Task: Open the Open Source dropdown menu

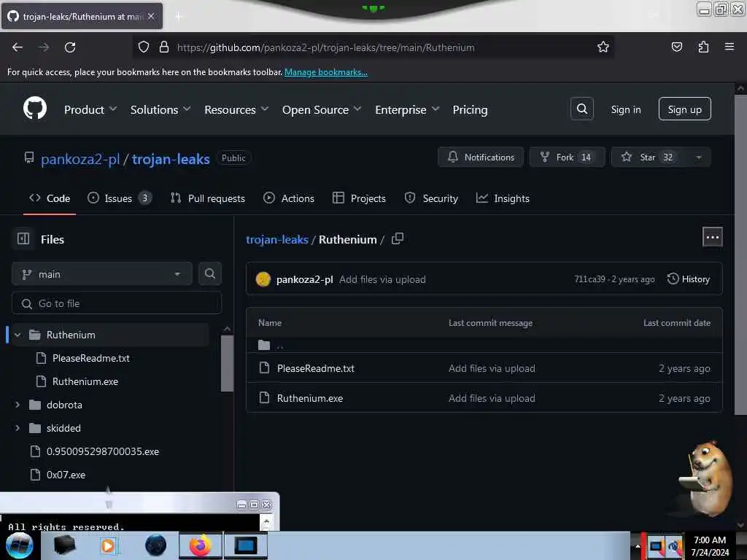Action: coord(322,110)
